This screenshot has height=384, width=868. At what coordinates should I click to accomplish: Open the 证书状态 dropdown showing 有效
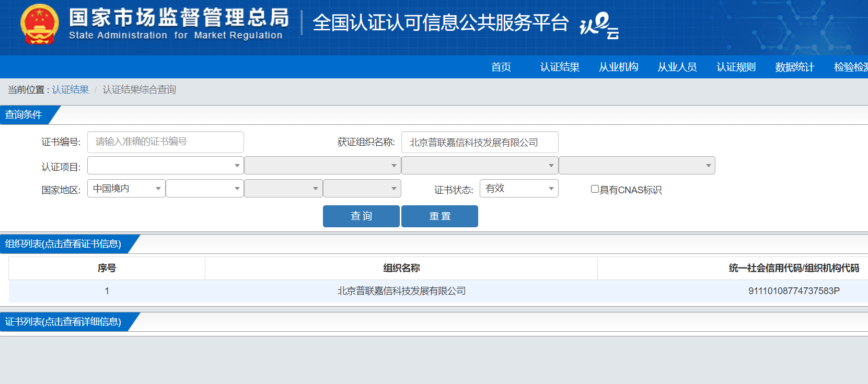[519, 189]
